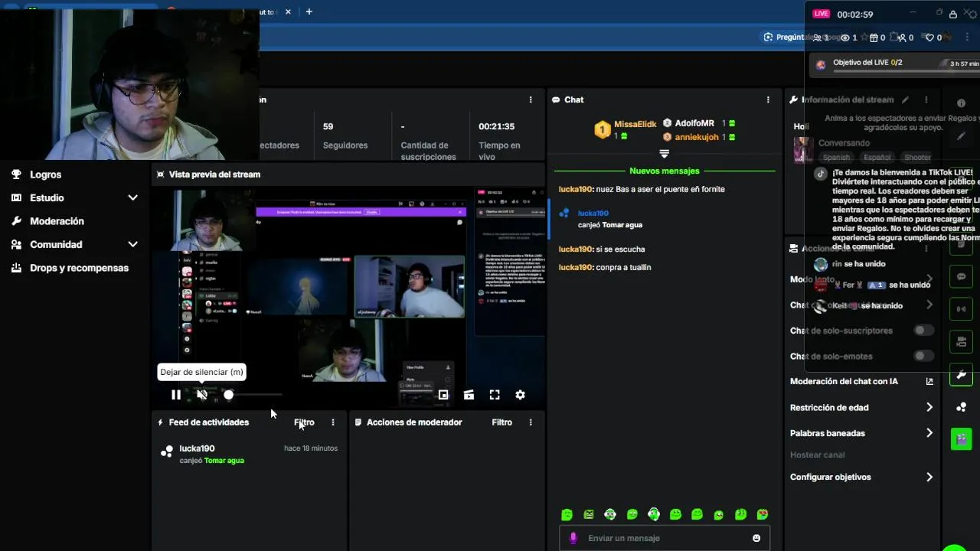Open Moderación in sidebar
Screen dimensions: 980x551
(x=57, y=221)
